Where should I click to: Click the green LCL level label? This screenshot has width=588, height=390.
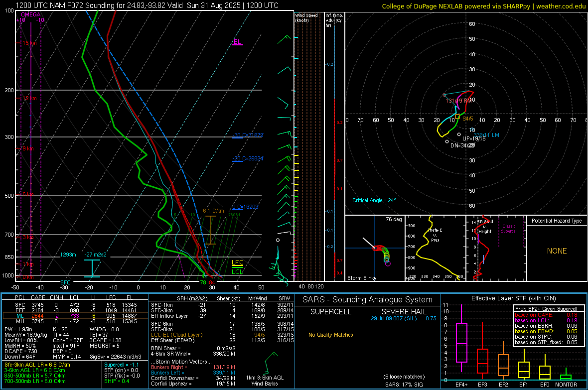coord(237,272)
